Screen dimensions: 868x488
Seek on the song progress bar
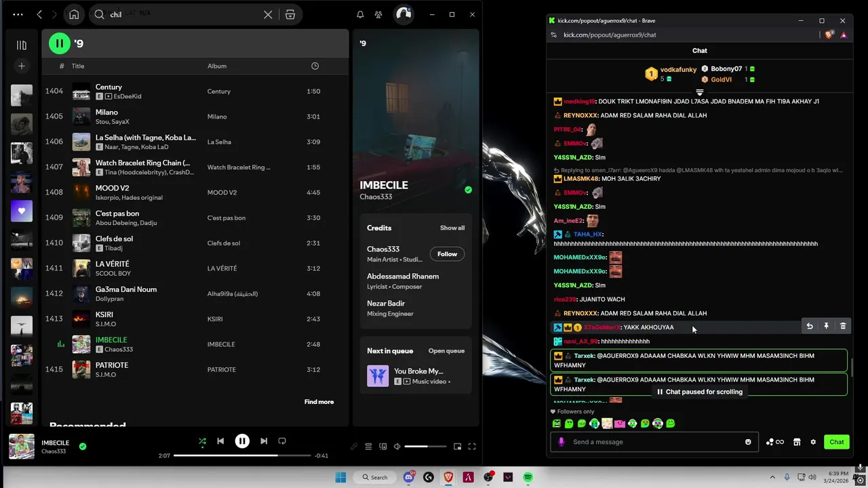coord(242,455)
